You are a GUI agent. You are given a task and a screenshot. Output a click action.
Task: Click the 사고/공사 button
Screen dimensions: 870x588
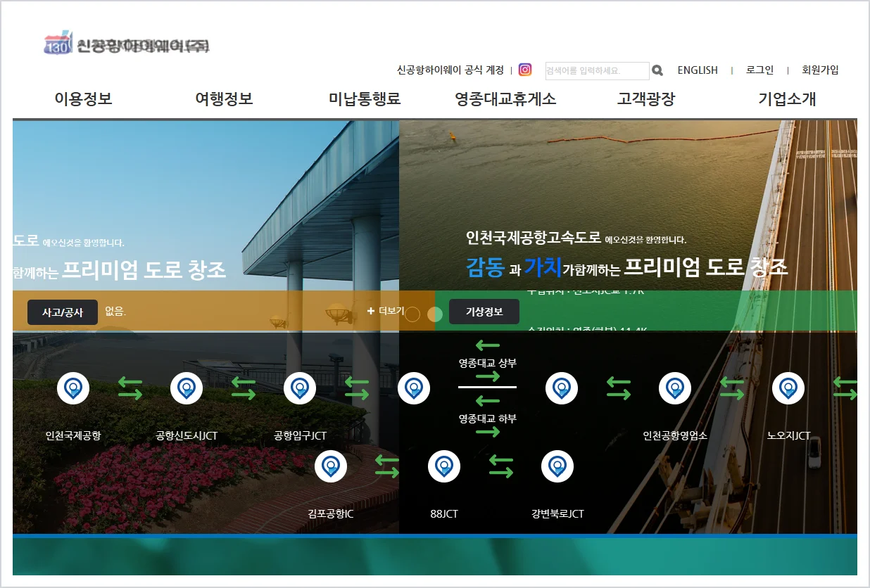coord(63,312)
